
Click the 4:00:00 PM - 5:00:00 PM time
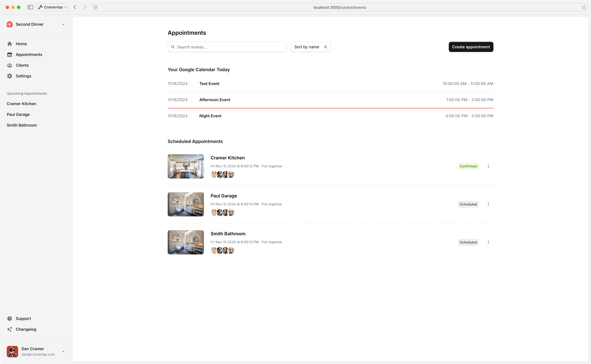point(469,116)
